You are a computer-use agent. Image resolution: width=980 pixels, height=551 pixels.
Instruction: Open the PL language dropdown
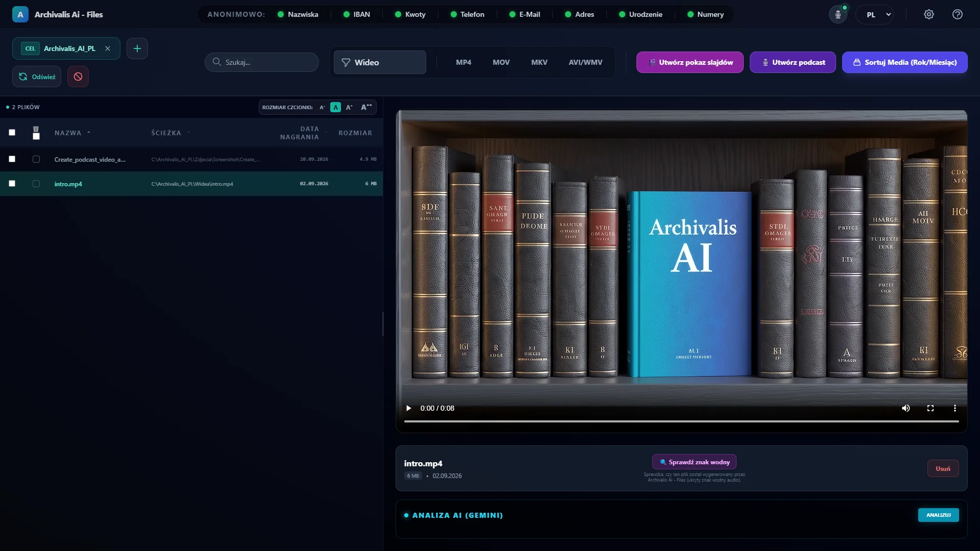[x=874, y=14]
